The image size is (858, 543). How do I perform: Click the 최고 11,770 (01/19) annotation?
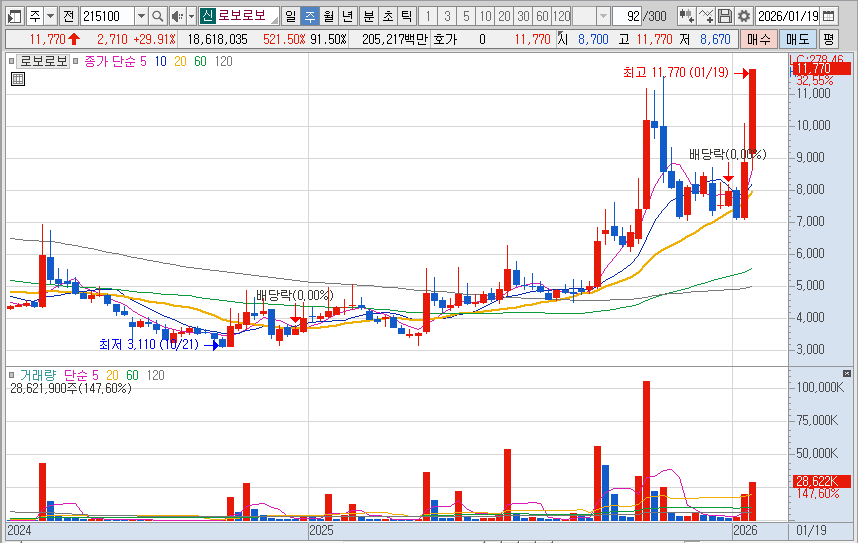click(x=676, y=72)
